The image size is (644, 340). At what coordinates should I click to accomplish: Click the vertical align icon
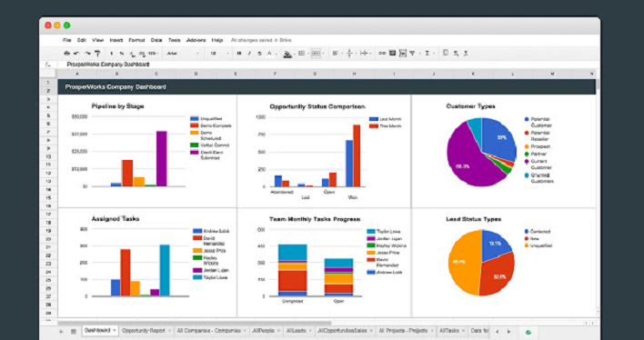(349, 53)
